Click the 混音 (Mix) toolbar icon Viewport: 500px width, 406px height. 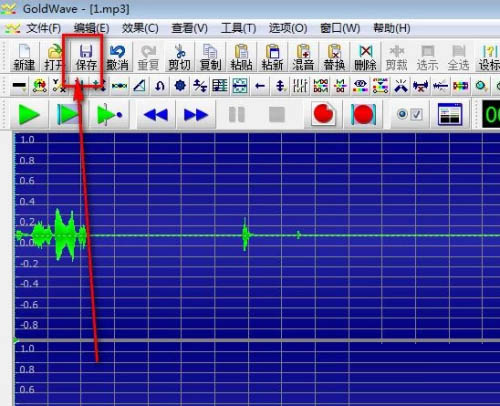303,57
